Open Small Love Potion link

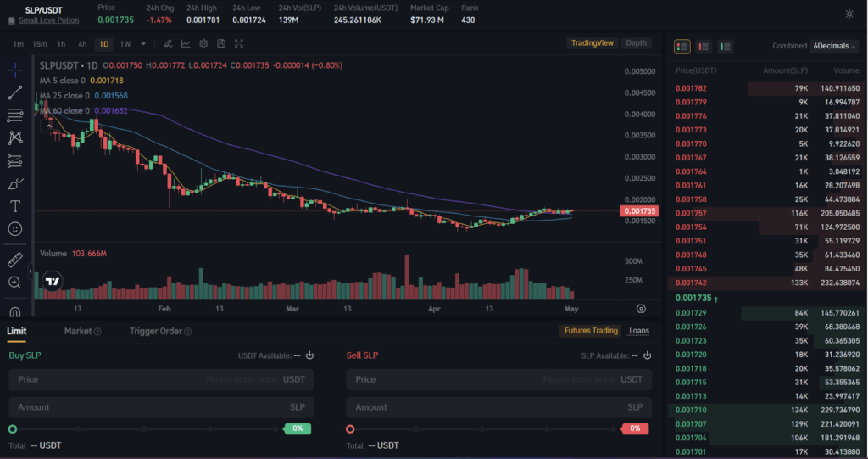pos(48,20)
